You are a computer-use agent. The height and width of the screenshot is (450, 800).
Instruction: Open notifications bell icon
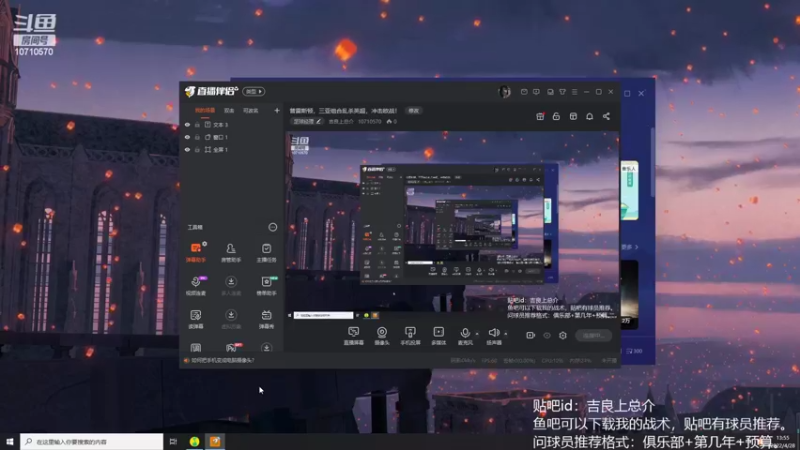(589, 116)
